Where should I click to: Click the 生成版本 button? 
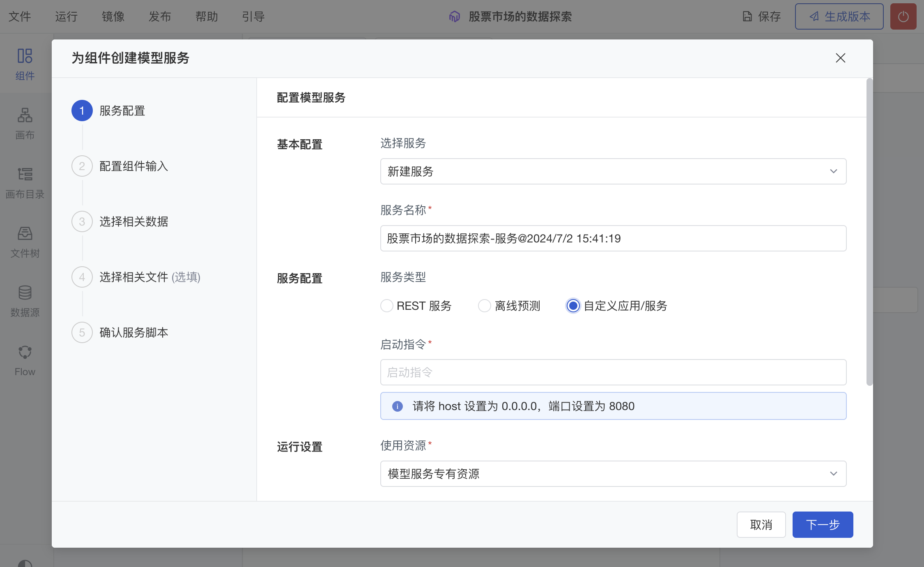coord(839,16)
